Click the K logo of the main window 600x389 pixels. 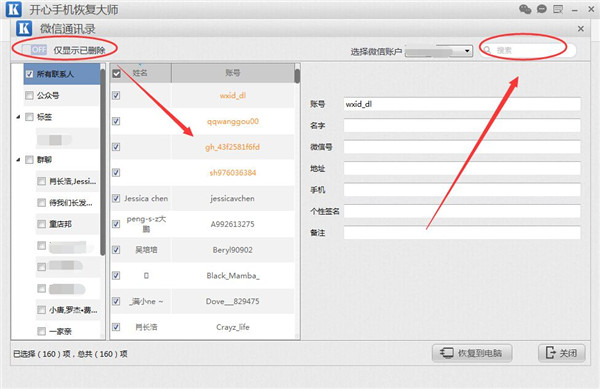14,9
